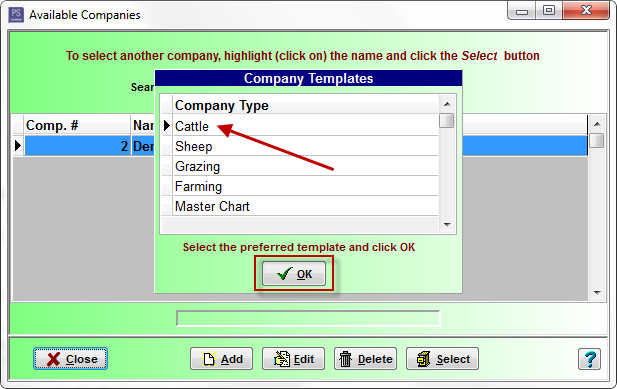Click the empty status field below grid
Viewport: 617px width, 389px height.
coord(308,318)
